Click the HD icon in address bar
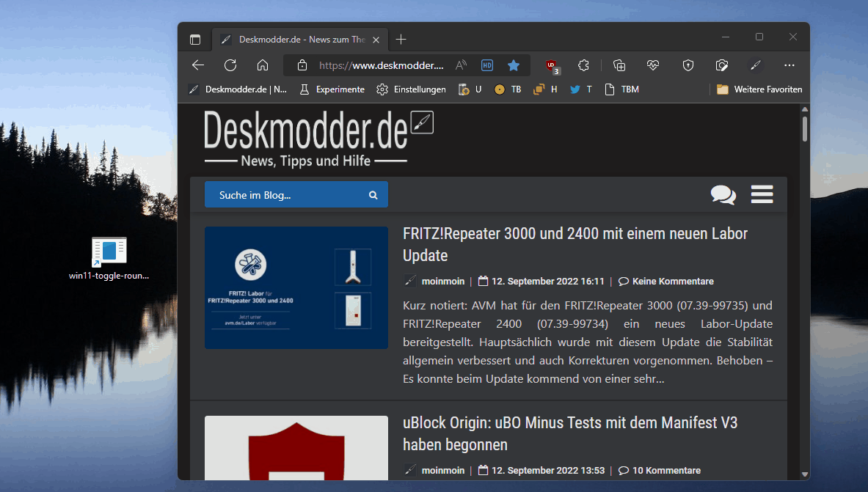The width and height of the screenshot is (868, 492). pyautogui.click(x=487, y=65)
